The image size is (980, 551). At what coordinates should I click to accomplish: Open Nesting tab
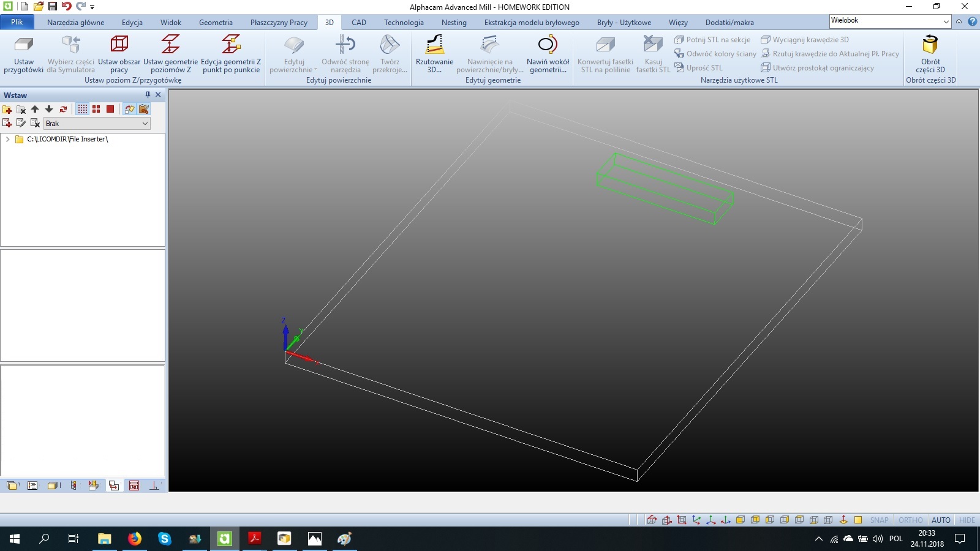coord(454,23)
